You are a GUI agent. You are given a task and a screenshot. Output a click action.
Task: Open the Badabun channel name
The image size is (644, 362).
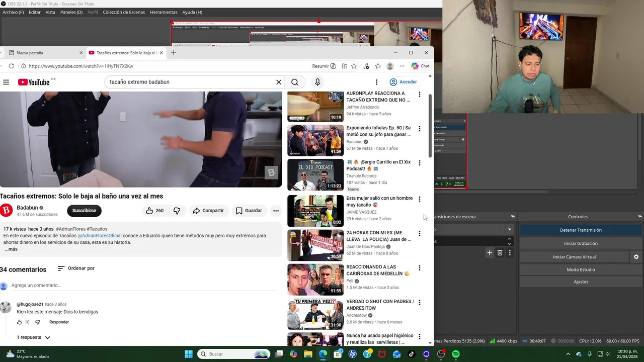(x=27, y=208)
